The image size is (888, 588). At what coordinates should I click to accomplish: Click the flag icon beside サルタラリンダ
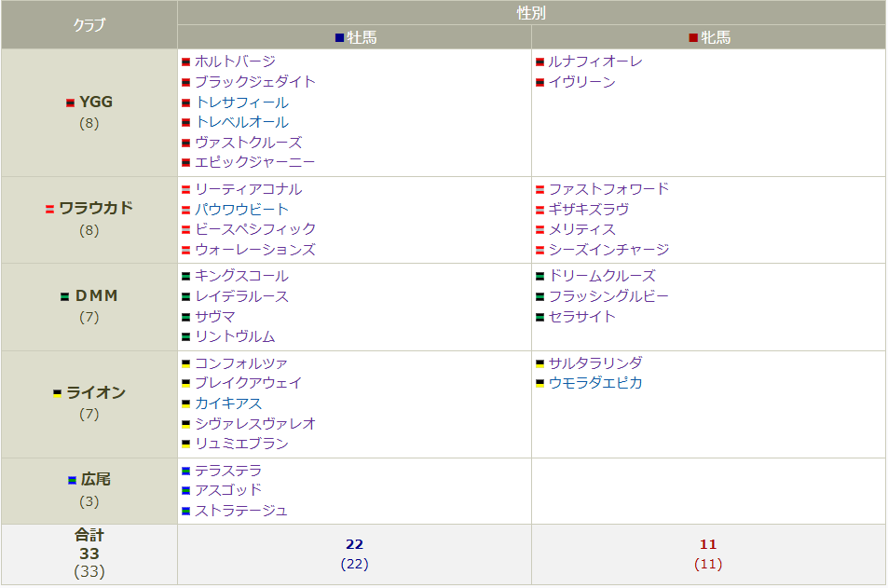coord(540,363)
